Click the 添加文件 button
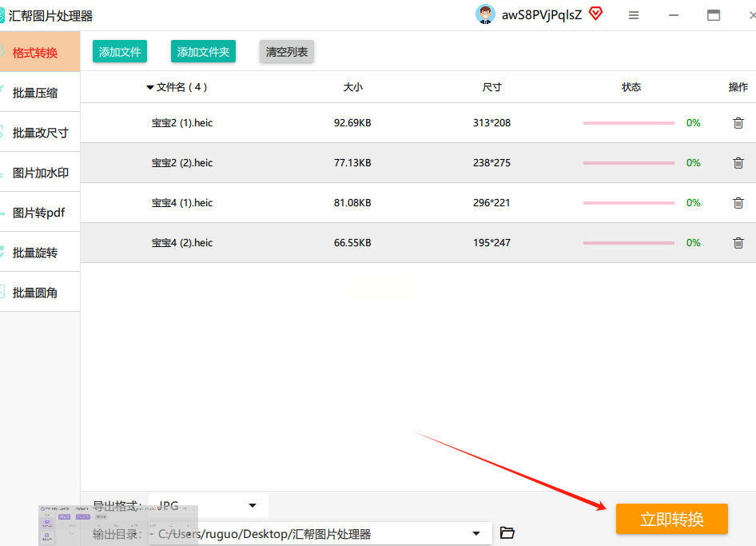756x546 pixels. [120, 52]
